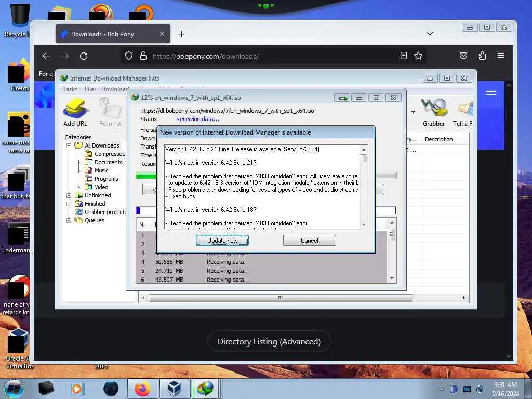Click the tracking protection shield icon
This screenshot has width=532, height=399.
(x=129, y=56)
